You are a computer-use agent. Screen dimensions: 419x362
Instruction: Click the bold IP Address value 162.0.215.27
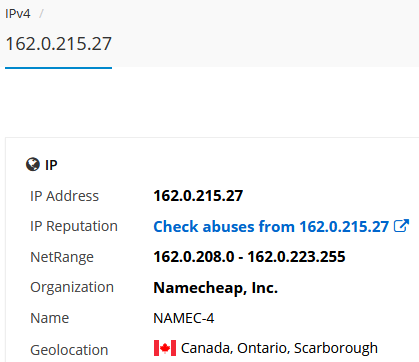tap(198, 196)
